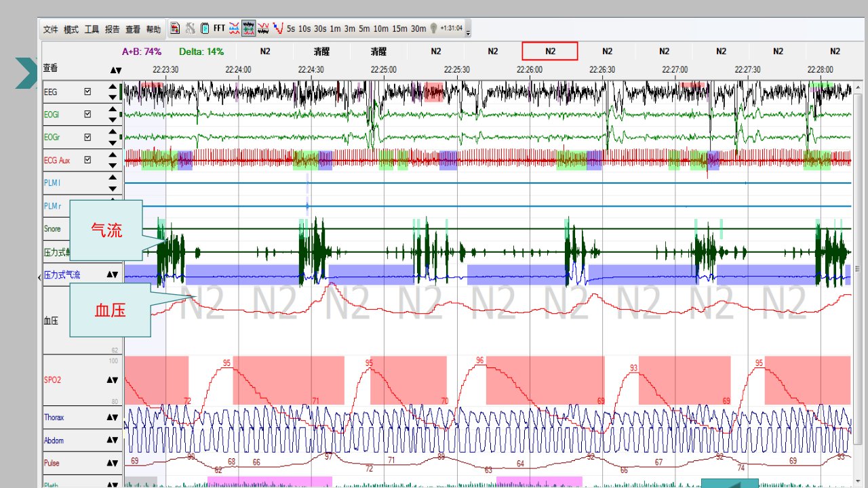Toggle the ECG Aux channel checkbox
The width and height of the screenshot is (868, 488).
87,161
